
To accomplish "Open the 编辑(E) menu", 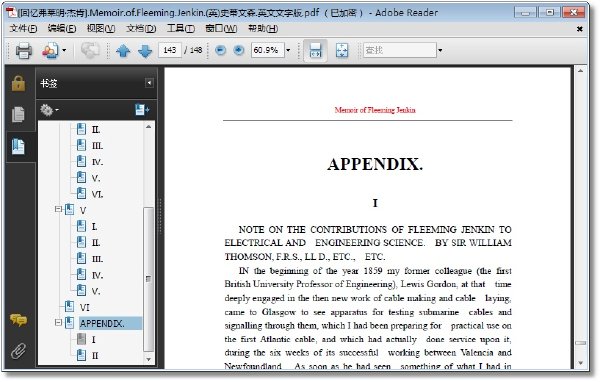I will pyautogui.click(x=62, y=29).
